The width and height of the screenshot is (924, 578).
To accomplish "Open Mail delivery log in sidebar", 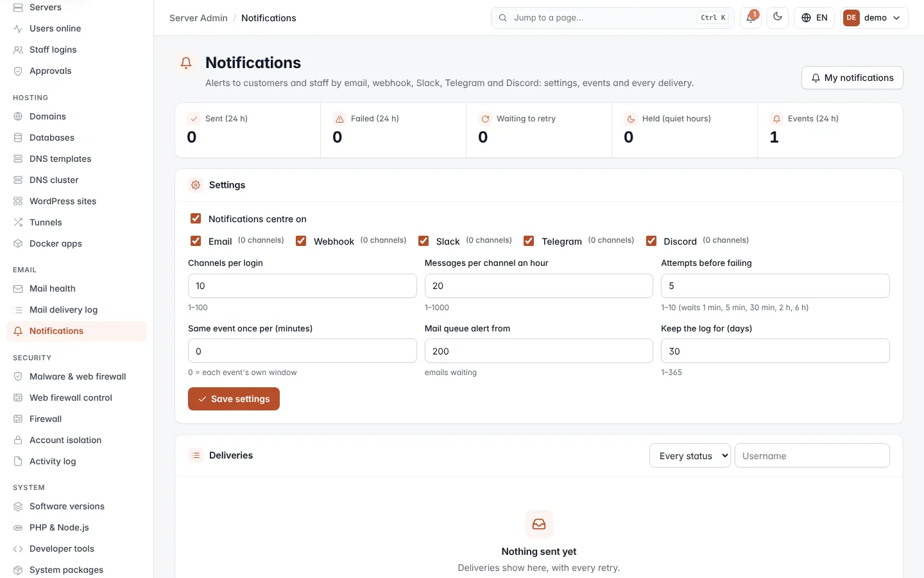I will 76,310.
